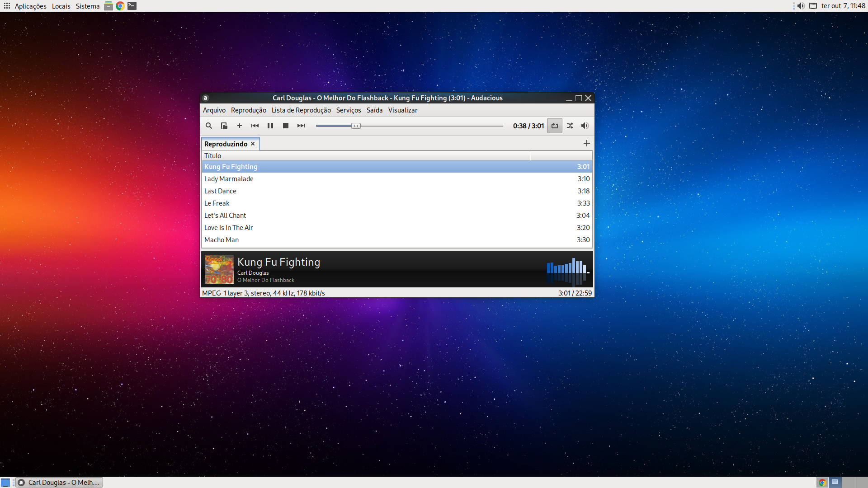
Task: Pause the current playback
Action: pyautogui.click(x=270, y=126)
